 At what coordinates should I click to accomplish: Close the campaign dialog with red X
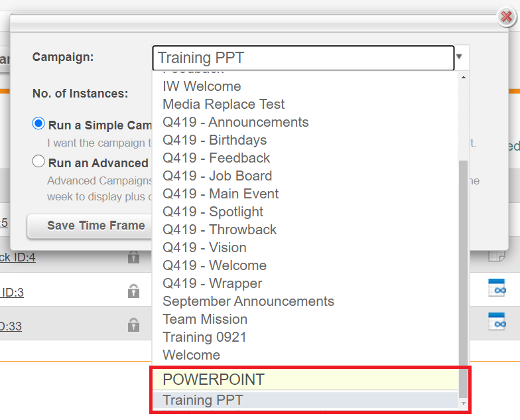(x=507, y=16)
